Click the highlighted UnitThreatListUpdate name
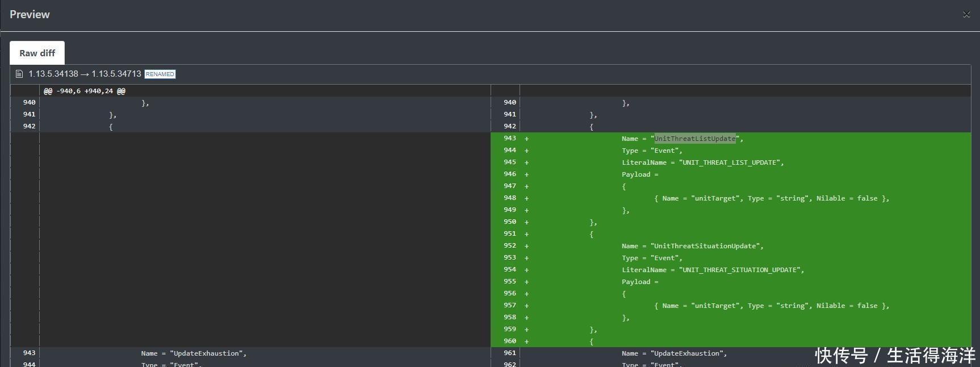980x367 pixels. pos(695,139)
